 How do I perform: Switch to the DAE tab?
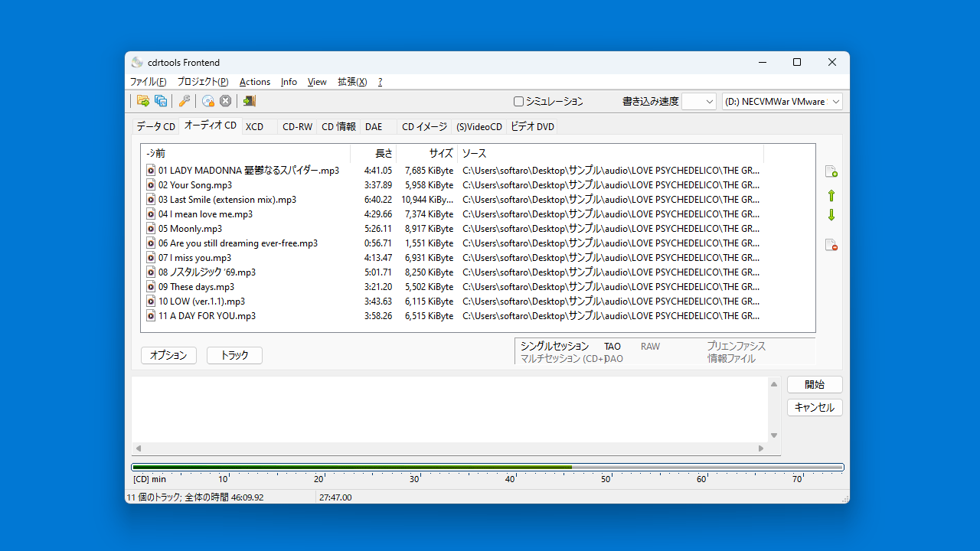378,127
